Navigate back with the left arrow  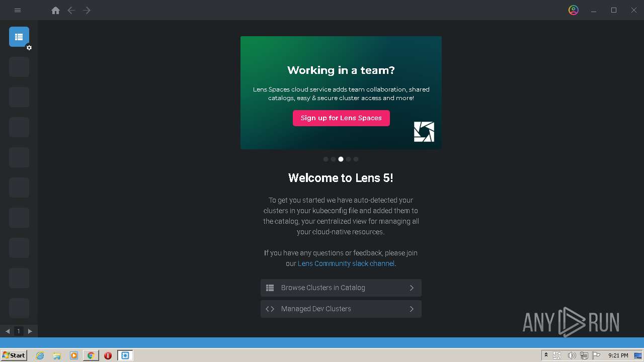point(71,10)
